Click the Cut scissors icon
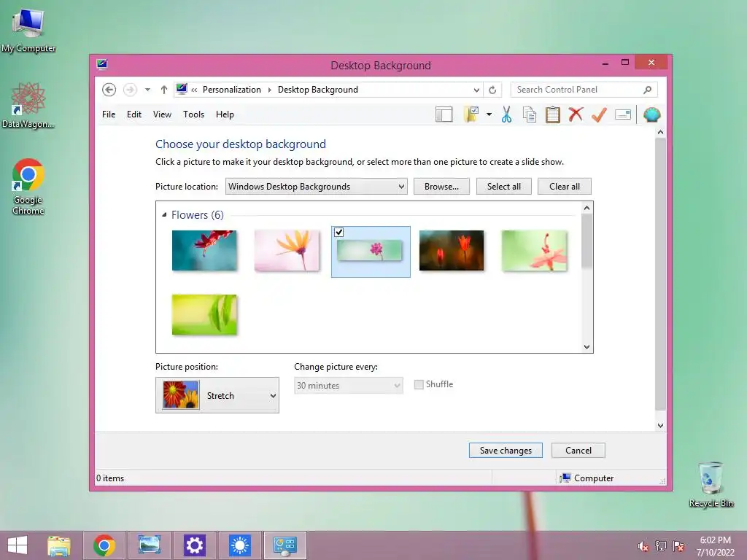Image resolution: width=747 pixels, height=560 pixels. click(506, 114)
